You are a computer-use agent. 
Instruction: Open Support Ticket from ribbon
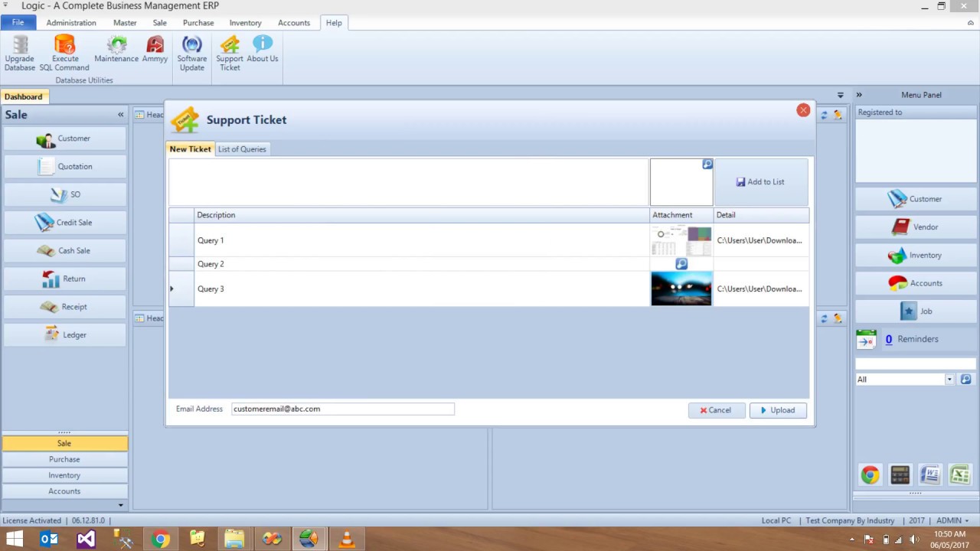(230, 53)
